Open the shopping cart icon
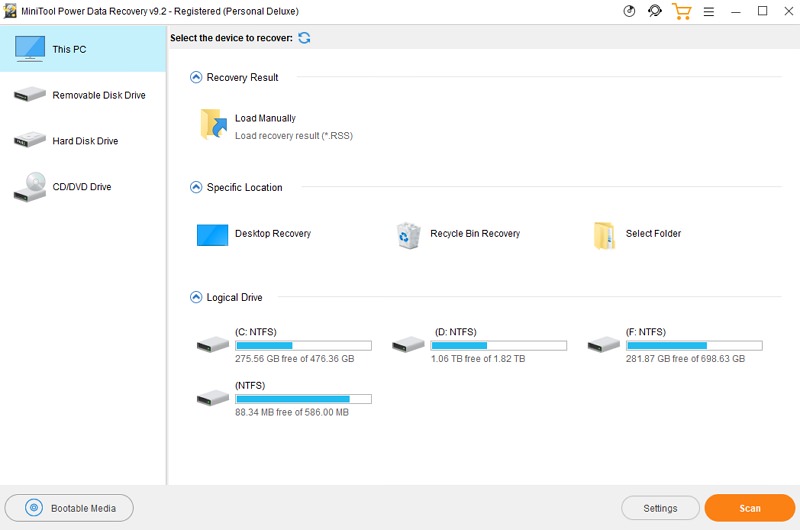 [681, 11]
